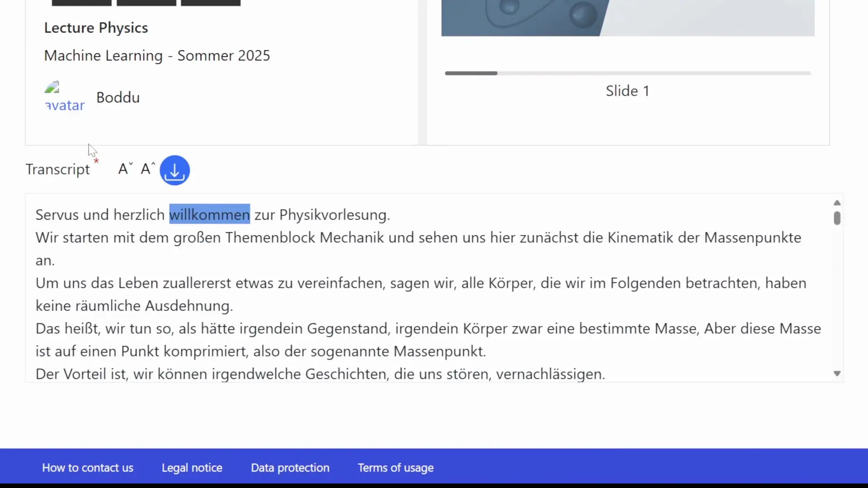
Task: Click the Lecture Physics title
Action: 96,28
